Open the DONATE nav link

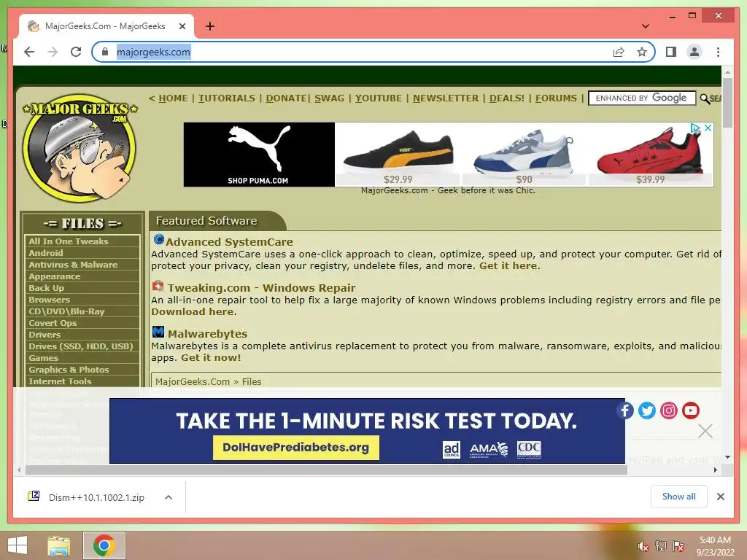click(x=286, y=98)
